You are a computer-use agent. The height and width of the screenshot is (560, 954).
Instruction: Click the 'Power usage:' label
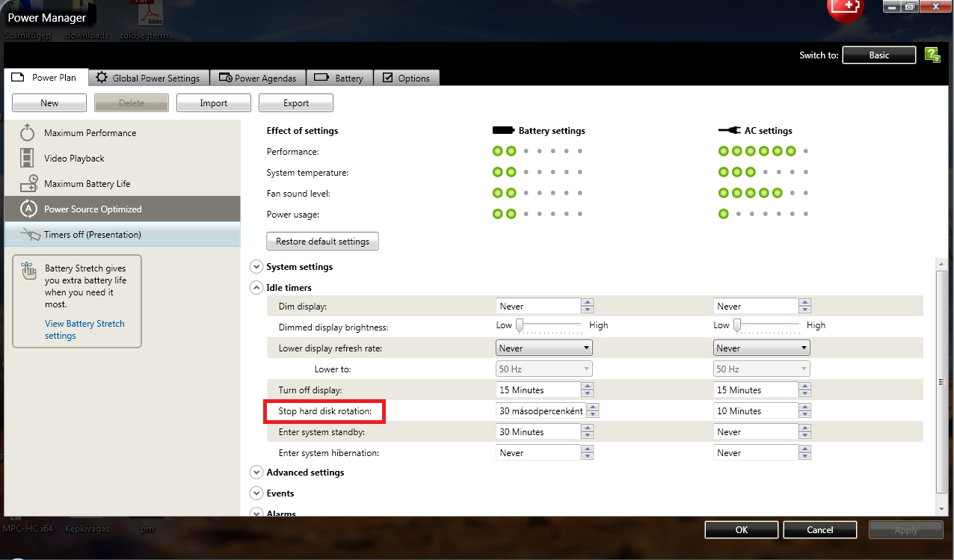point(293,215)
